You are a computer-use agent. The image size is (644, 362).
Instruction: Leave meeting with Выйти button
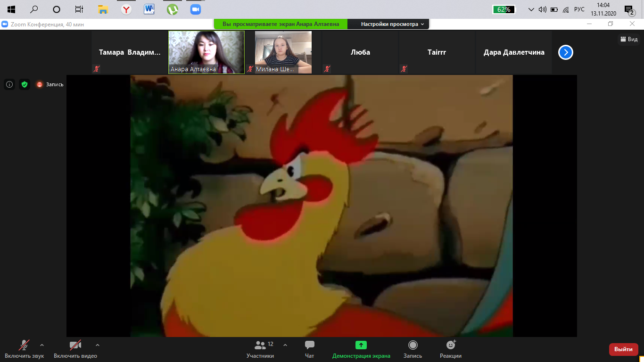(x=624, y=349)
